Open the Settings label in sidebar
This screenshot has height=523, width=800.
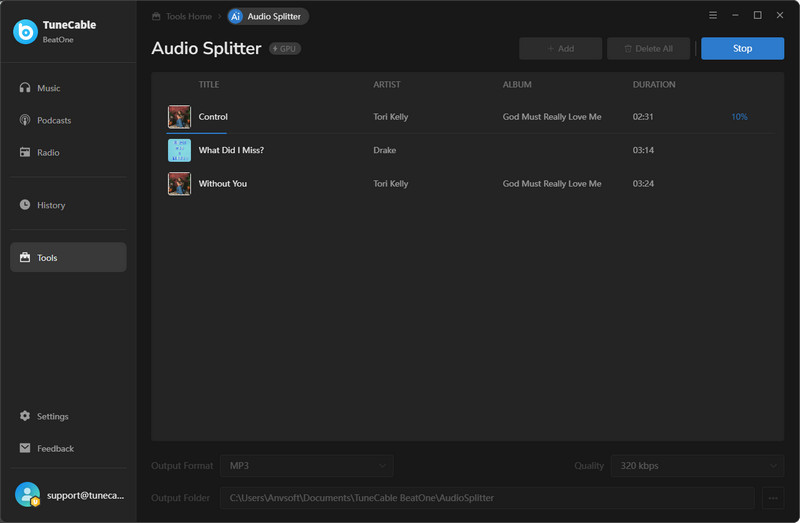(x=53, y=416)
